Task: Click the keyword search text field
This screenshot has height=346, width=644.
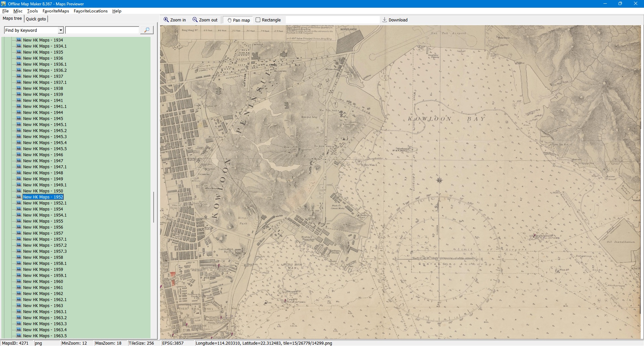Action: 102,30
